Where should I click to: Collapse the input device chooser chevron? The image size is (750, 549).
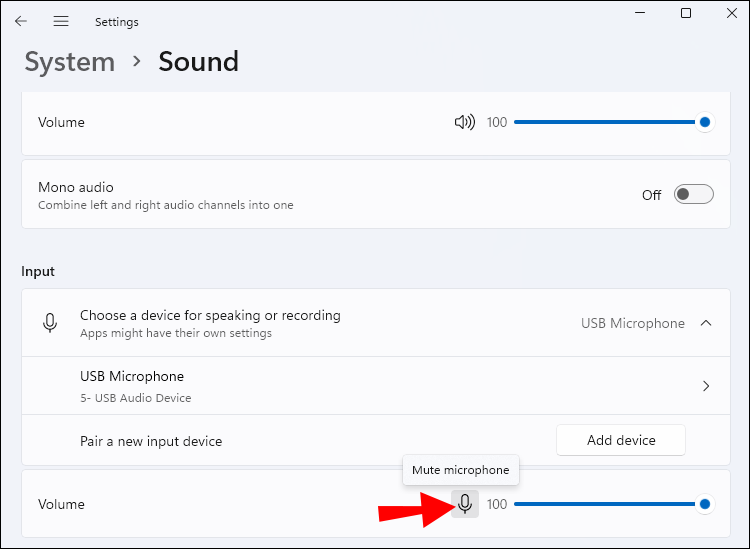706,323
